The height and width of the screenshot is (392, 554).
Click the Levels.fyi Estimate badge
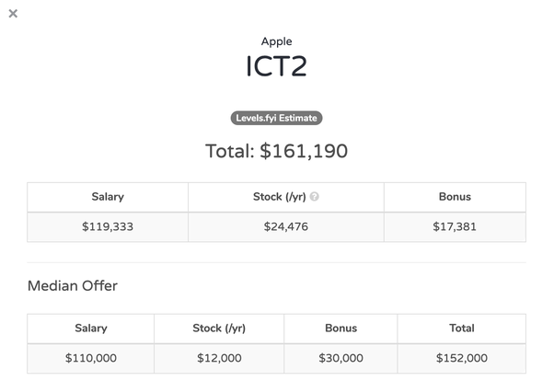[x=276, y=118]
